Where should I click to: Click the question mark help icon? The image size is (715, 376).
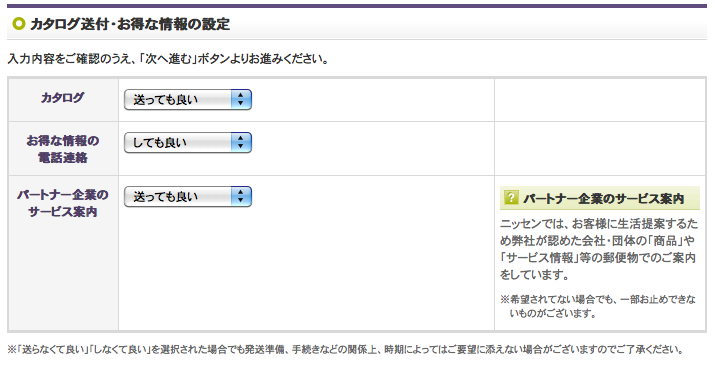[x=511, y=198]
